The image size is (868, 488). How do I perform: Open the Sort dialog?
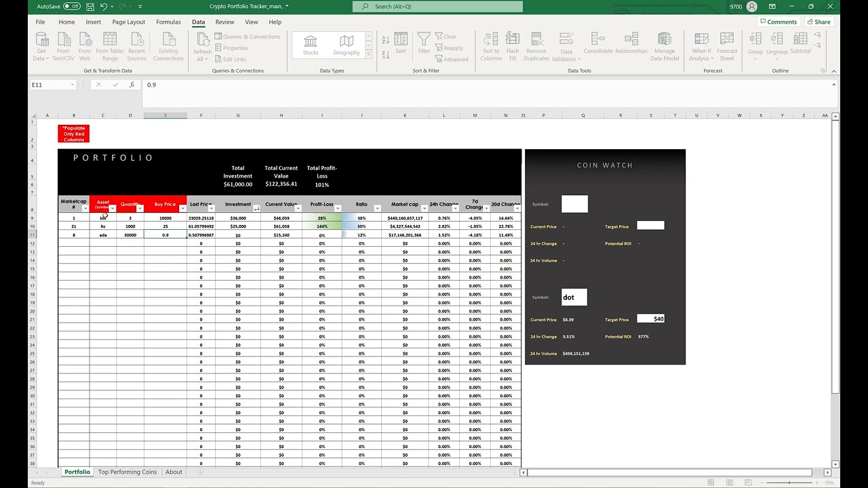point(401,43)
